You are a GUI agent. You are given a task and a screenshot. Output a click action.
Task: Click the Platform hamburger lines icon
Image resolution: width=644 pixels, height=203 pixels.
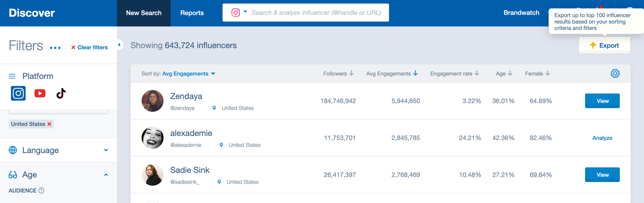[12, 76]
